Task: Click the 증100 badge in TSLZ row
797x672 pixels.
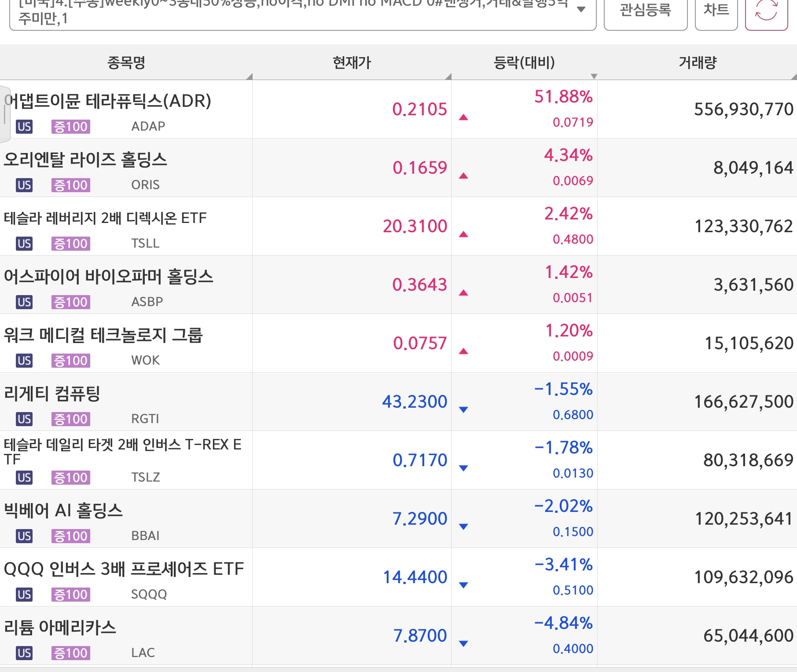Action: 71,478
